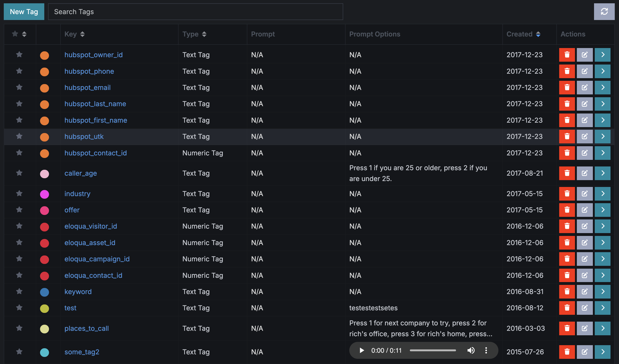Star the hubspot_phone tag as favorite
The height and width of the screenshot is (364, 619).
point(19,71)
